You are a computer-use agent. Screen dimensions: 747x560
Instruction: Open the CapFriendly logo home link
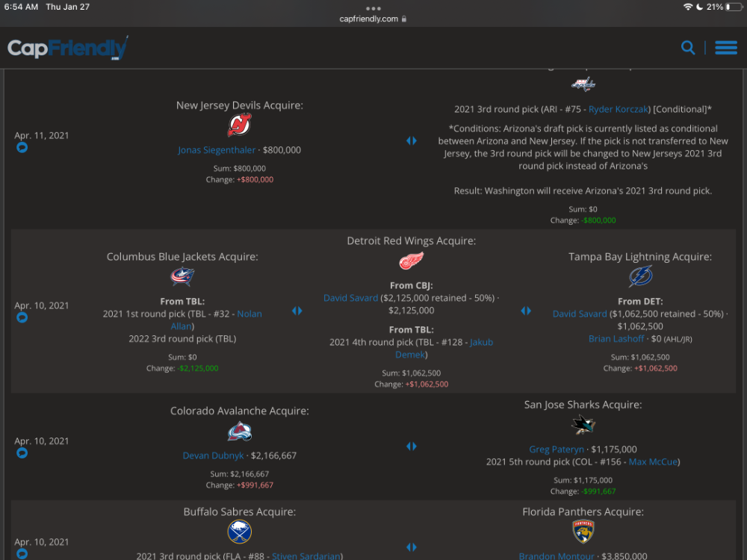tap(68, 48)
